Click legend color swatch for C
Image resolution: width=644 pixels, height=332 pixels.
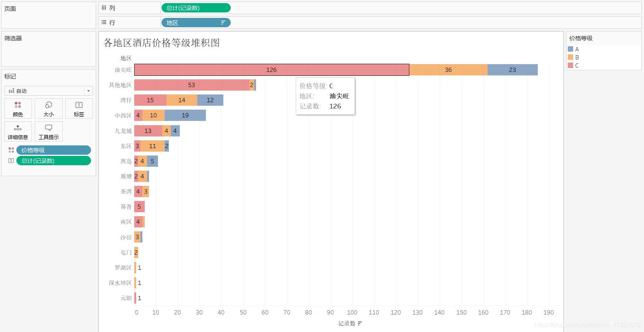570,65
